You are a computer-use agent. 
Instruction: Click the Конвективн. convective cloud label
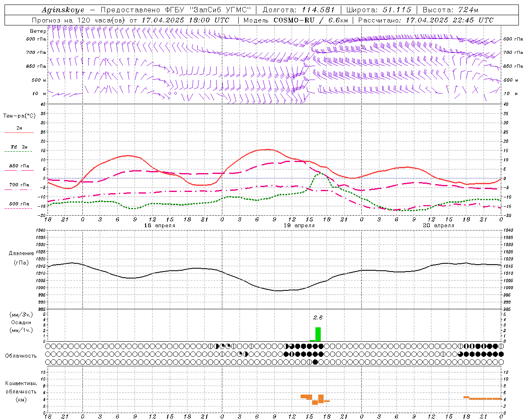[x=21, y=383]
